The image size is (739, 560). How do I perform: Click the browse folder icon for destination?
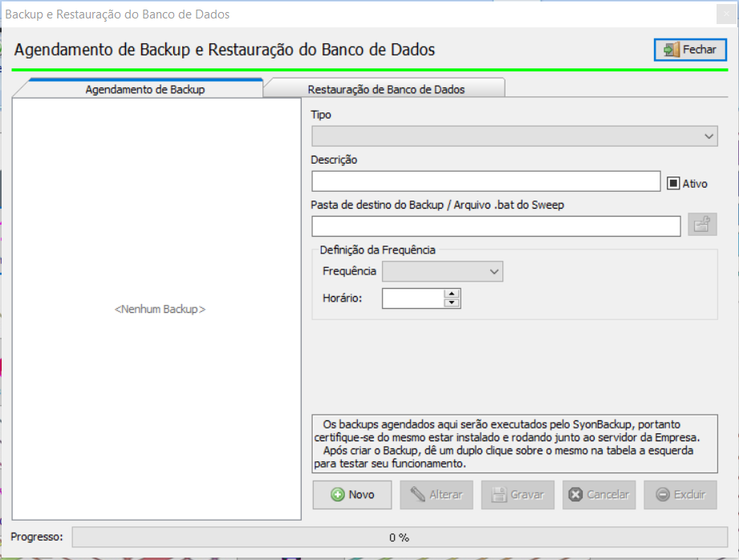701,225
